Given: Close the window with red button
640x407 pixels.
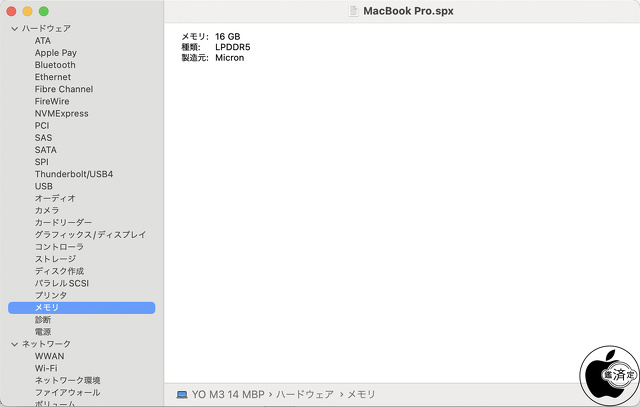Looking at the screenshot, I should point(11,11).
